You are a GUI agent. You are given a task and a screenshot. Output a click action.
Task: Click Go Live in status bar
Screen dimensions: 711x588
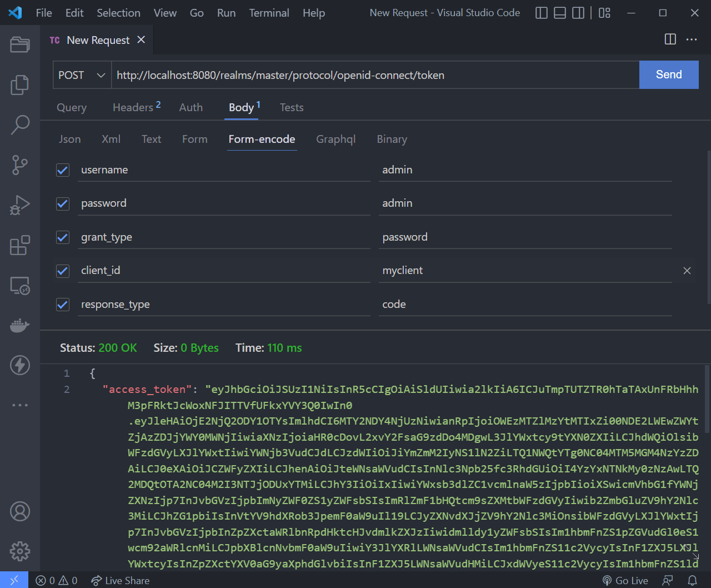click(x=625, y=580)
